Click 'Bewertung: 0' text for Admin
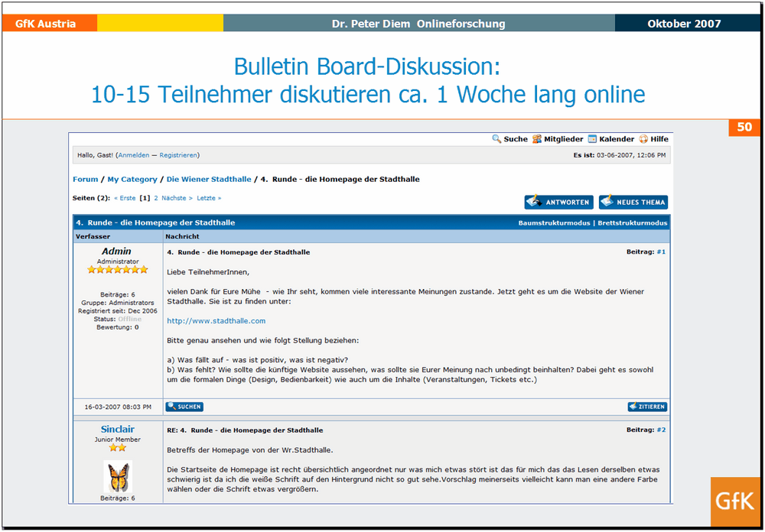This screenshot has width=765, height=532. [118, 327]
